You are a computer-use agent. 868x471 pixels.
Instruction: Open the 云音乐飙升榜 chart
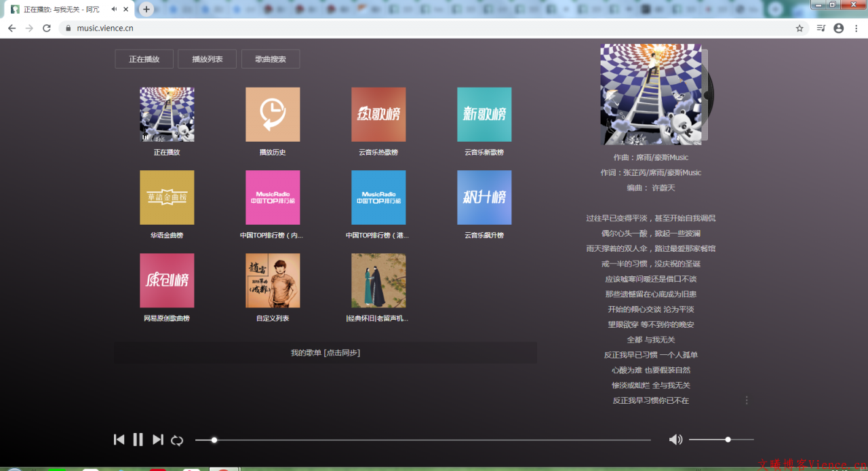click(x=484, y=197)
